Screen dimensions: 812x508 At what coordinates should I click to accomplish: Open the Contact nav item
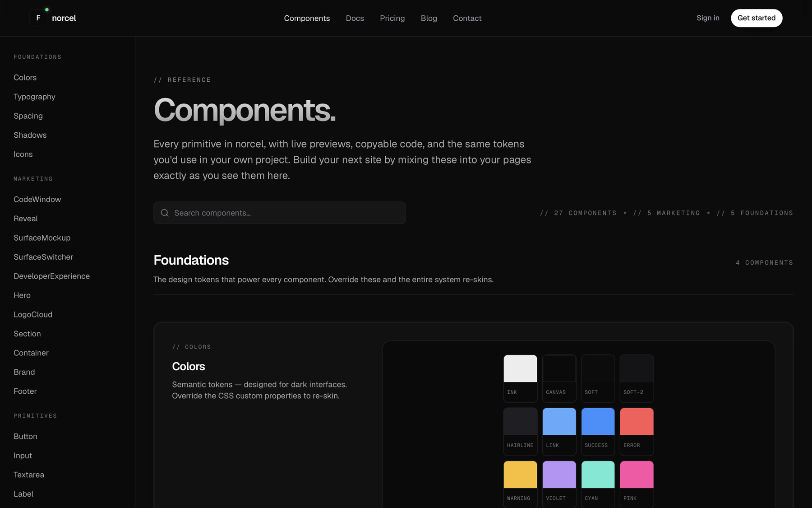[x=467, y=18]
